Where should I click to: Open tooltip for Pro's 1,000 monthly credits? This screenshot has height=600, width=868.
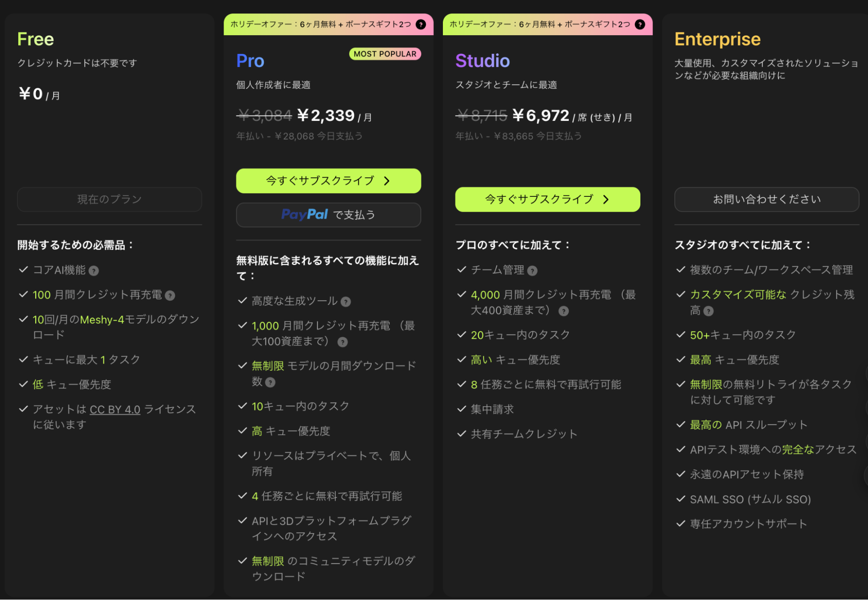tap(343, 342)
